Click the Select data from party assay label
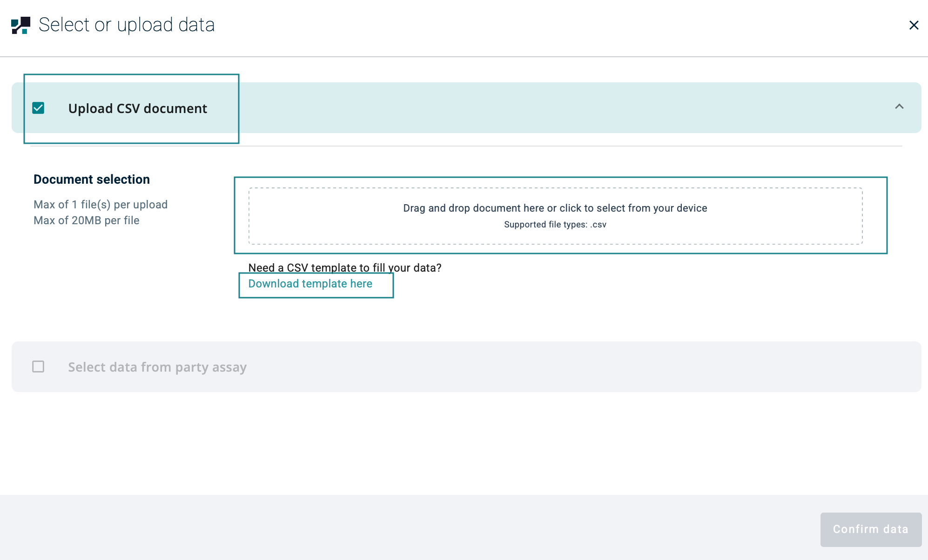 157,367
